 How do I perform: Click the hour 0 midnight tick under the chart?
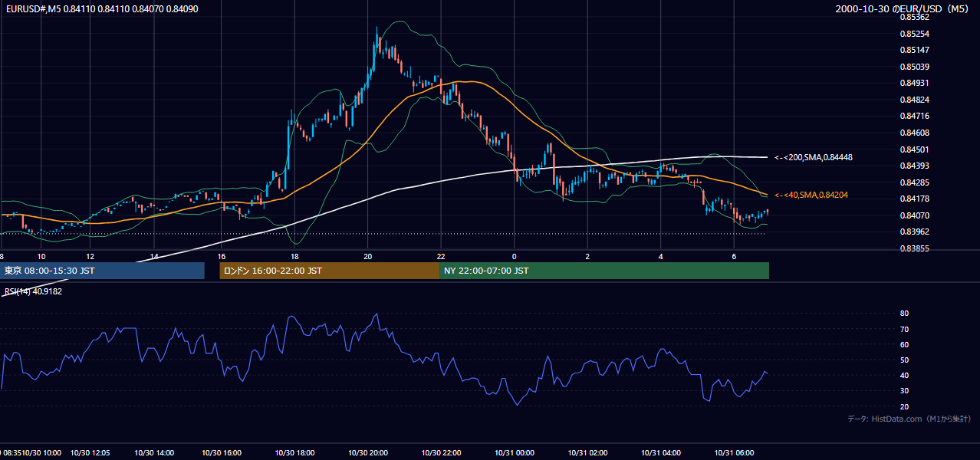click(x=514, y=256)
